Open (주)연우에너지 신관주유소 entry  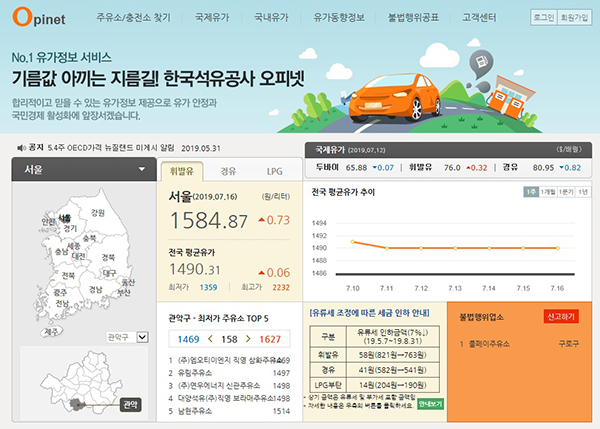pos(229,385)
